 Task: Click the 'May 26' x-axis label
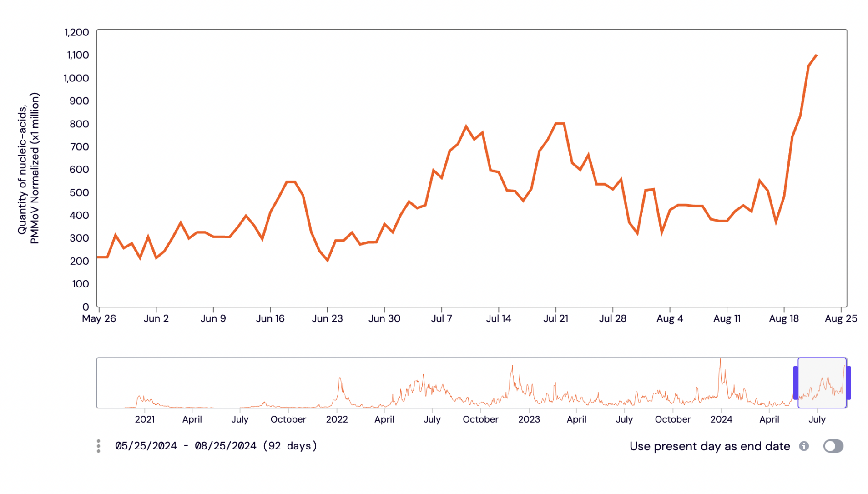99,318
